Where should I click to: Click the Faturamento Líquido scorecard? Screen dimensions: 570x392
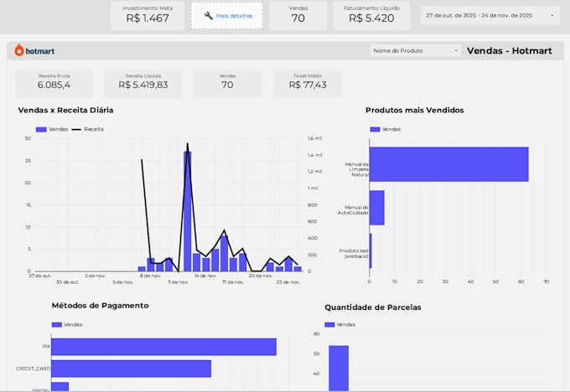click(x=371, y=15)
